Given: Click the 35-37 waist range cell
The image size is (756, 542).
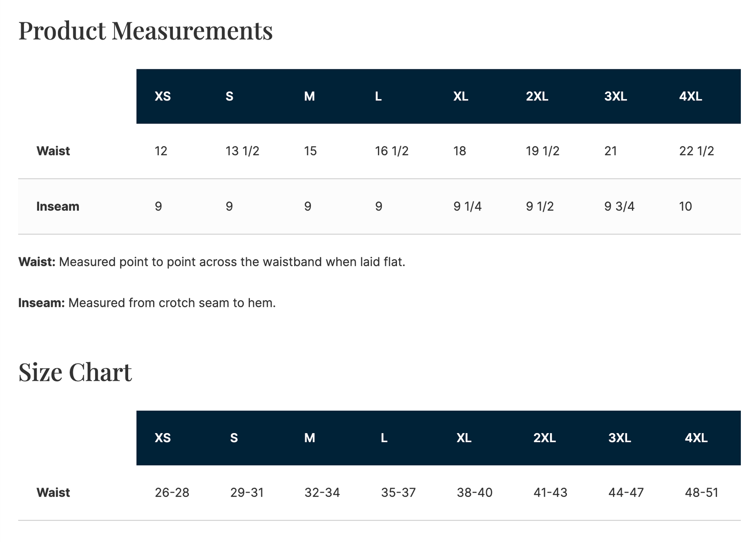Looking at the screenshot, I should [398, 493].
